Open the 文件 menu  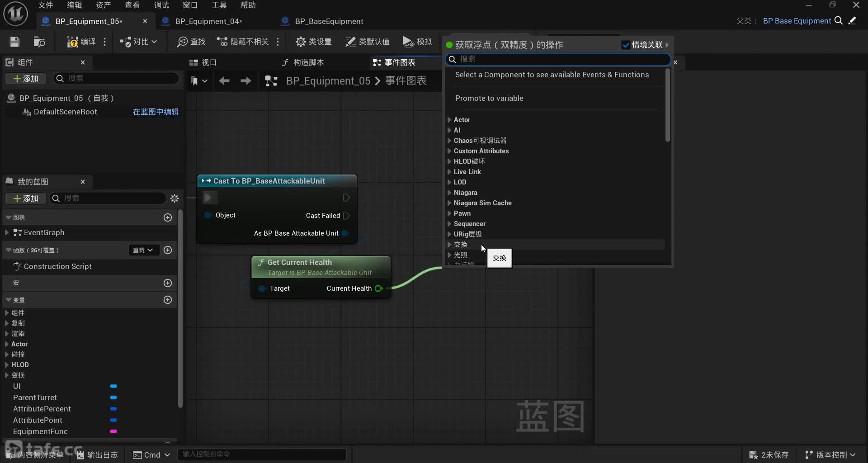pyautogui.click(x=45, y=5)
